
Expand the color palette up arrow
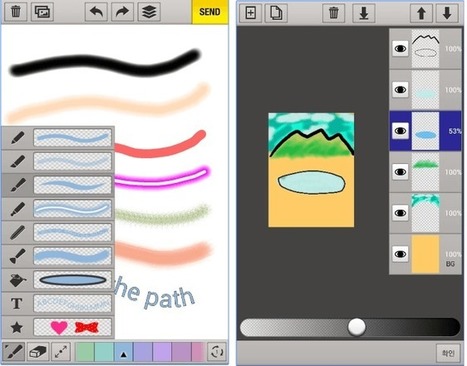[123, 352]
